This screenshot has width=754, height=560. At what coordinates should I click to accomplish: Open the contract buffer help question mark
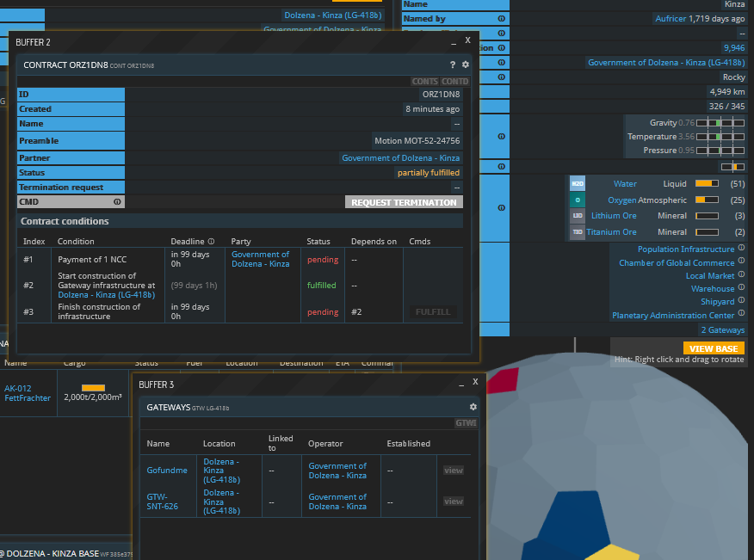[x=453, y=65]
